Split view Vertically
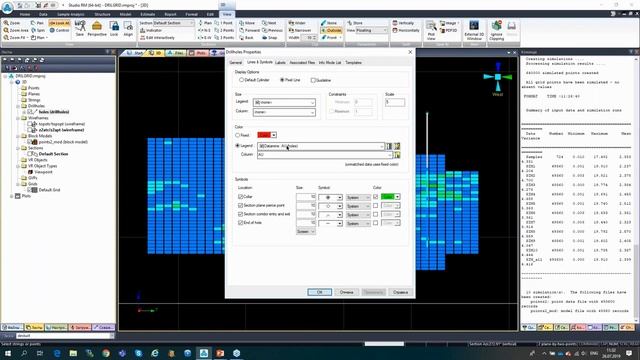Viewport: 640px width, 360px height. click(x=403, y=23)
